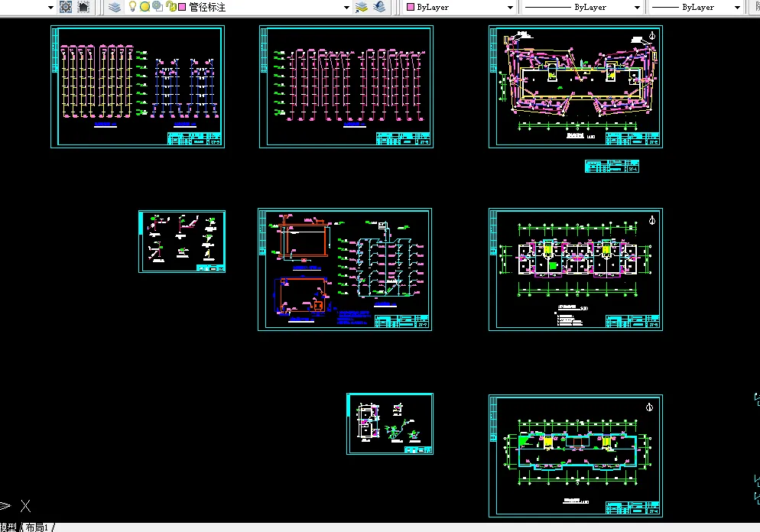
Task: Select the top-middle pink riser diagram sheet
Action: tap(346, 86)
